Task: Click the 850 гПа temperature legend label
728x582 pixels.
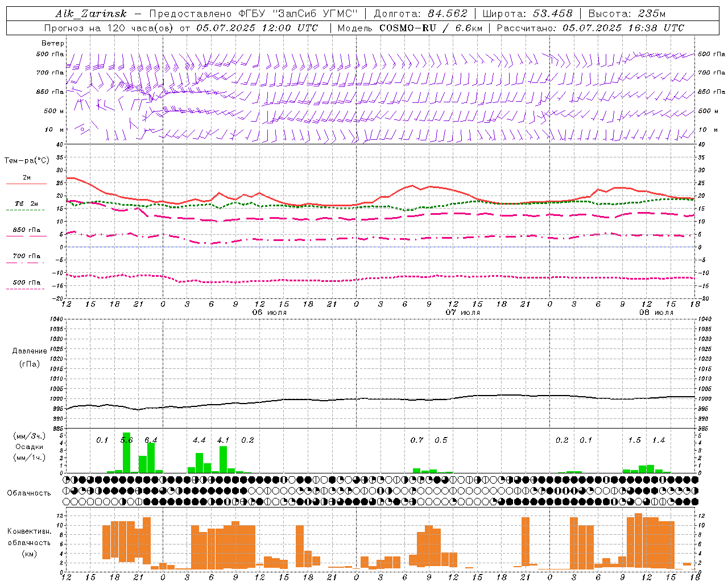Action: point(27,230)
